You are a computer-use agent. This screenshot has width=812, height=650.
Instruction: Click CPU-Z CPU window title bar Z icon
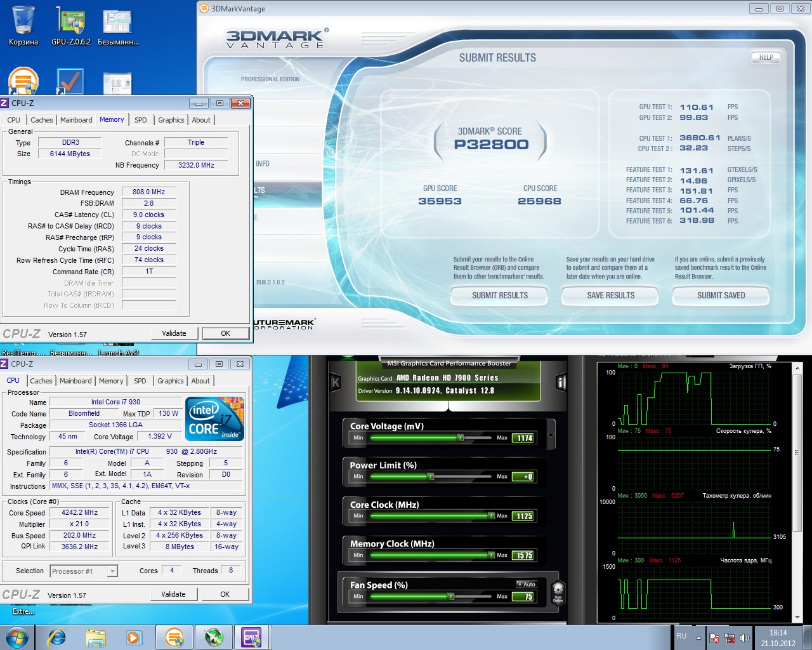click(4, 364)
